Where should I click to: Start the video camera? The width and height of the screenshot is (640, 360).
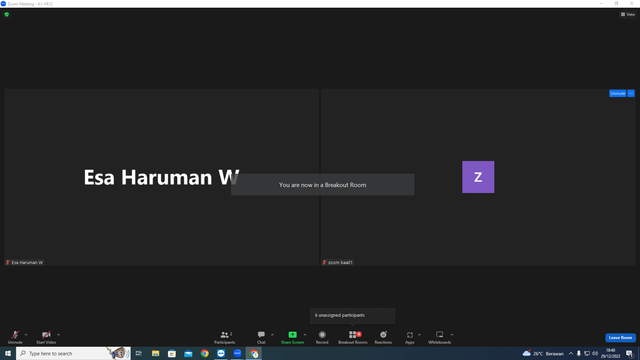click(x=46, y=337)
